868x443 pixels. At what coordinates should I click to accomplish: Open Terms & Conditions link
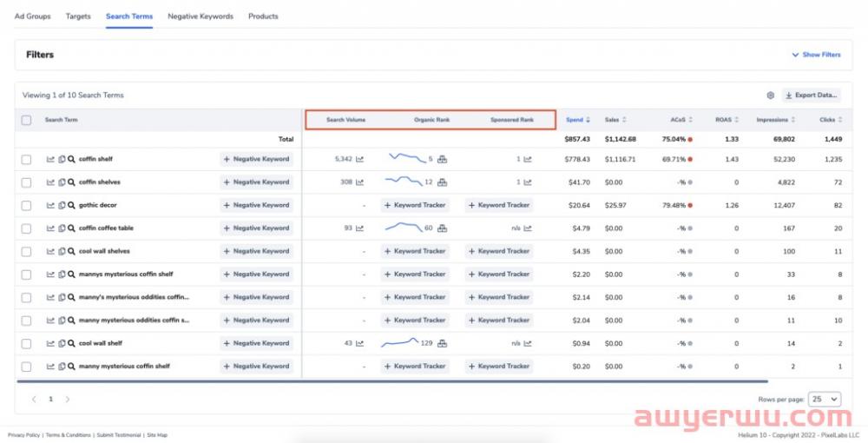(x=68, y=435)
